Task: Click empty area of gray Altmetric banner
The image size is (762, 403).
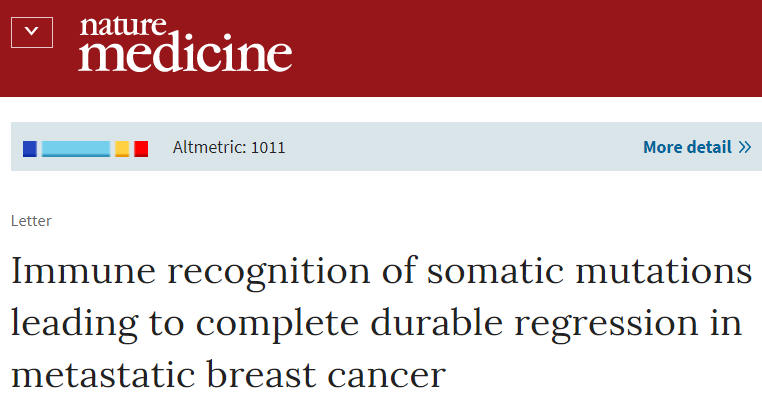Action: pos(462,147)
